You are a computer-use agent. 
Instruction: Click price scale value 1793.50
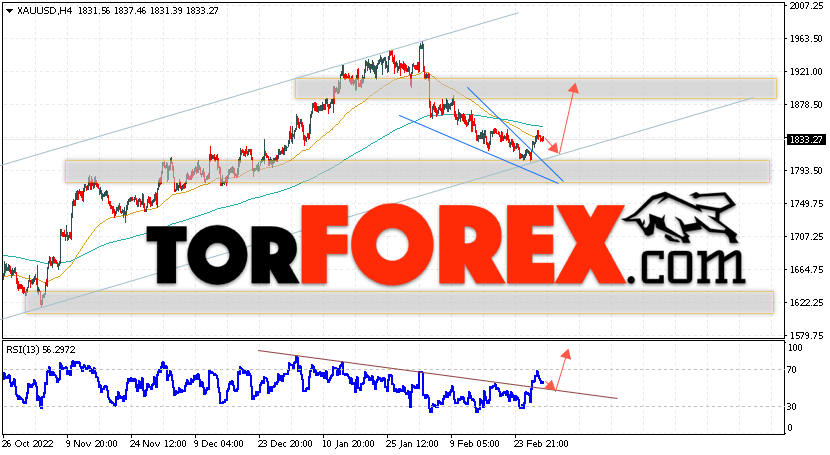click(x=806, y=170)
